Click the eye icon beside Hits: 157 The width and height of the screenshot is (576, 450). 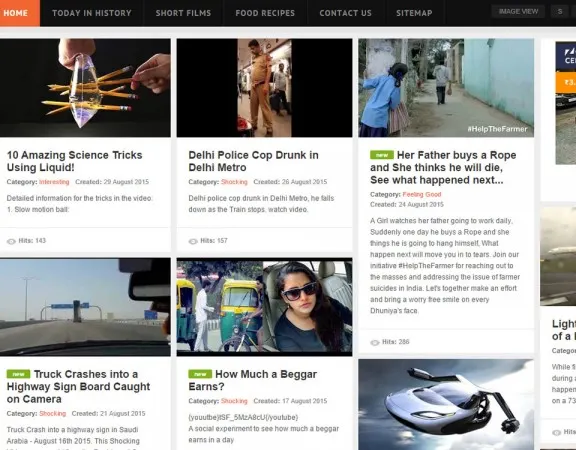[x=193, y=241]
